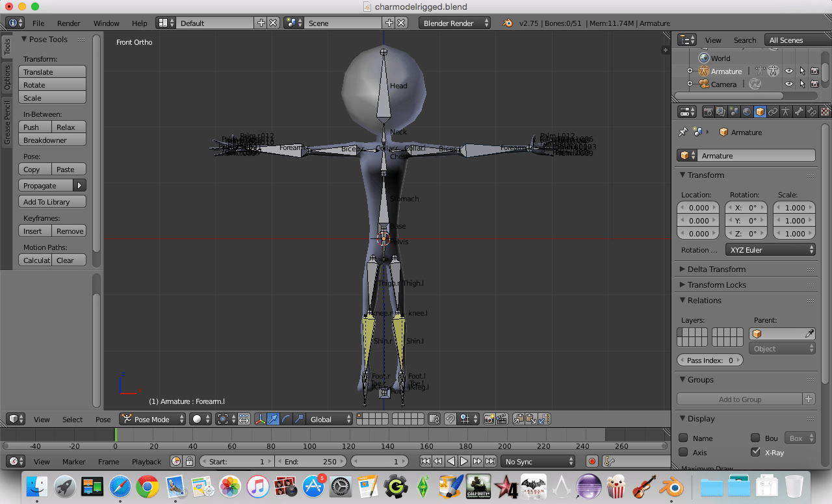Open the Pose menu in viewport header
This screenshot has height=504, width=832.
click(x=103, y=420)
